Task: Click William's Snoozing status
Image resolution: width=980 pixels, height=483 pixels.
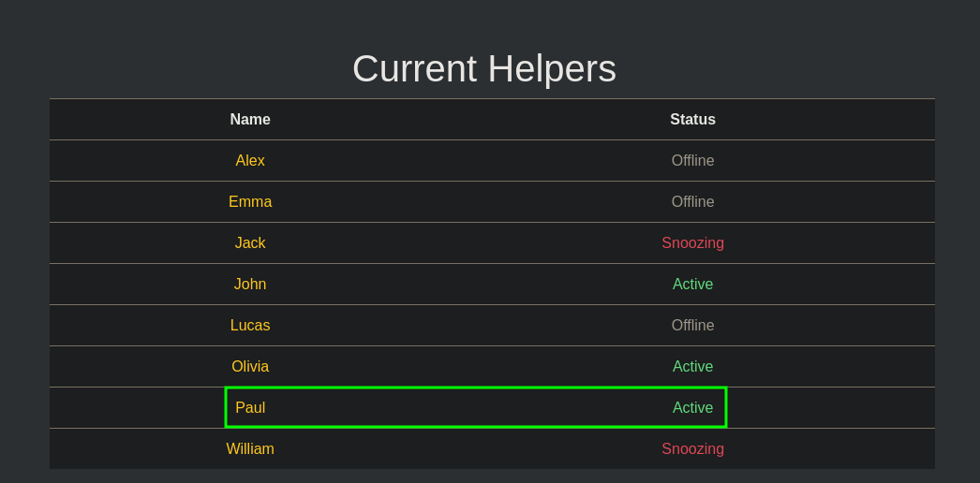Action: [x=692, y=448]
